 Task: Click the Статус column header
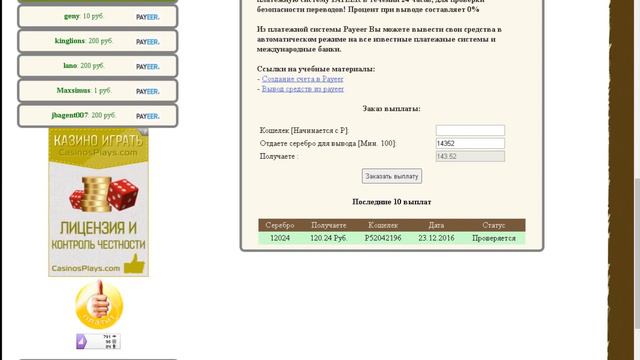click(493, 225)
